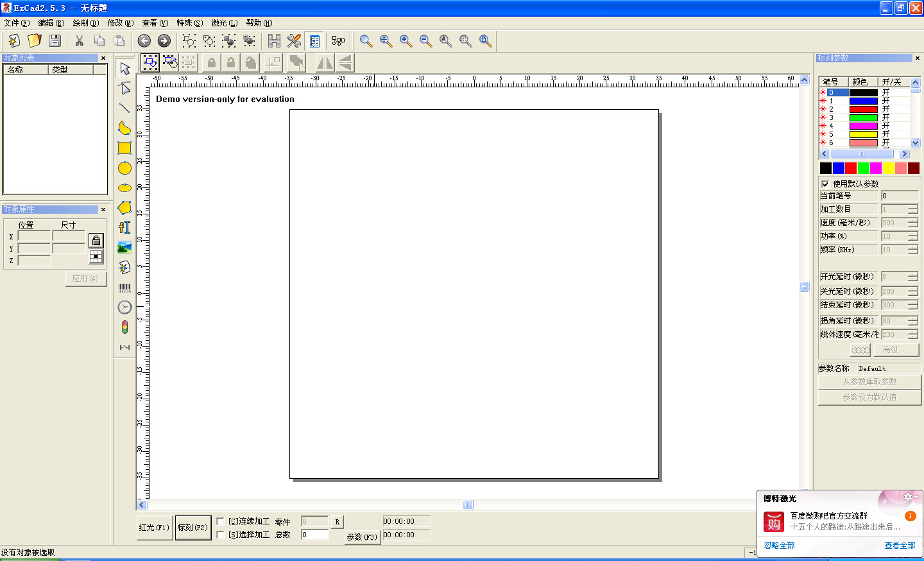Image resolution: width=924 pixels, height=561 pixels.
Task: Pick the red color swatch
Action: coord(851,168)
